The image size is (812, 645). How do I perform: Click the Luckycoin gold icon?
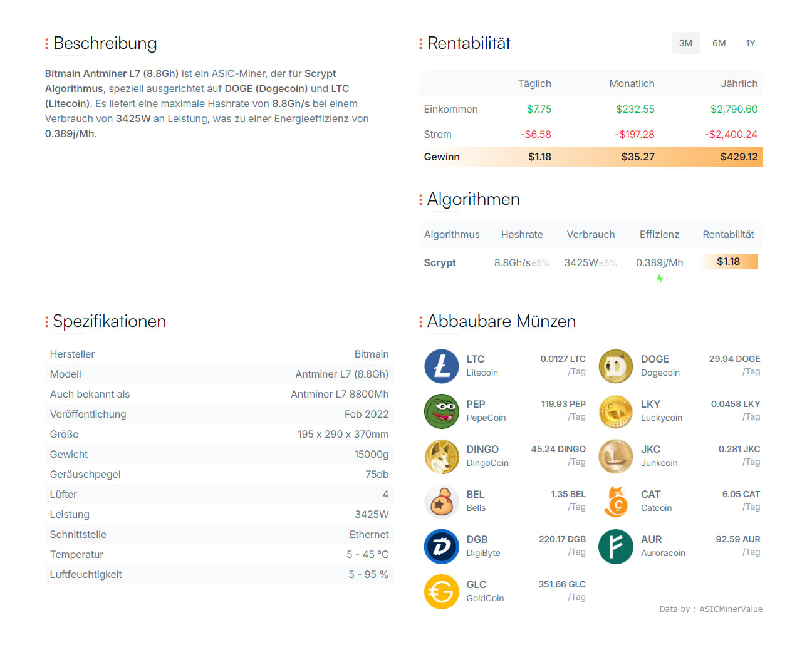tap(616, 411)
